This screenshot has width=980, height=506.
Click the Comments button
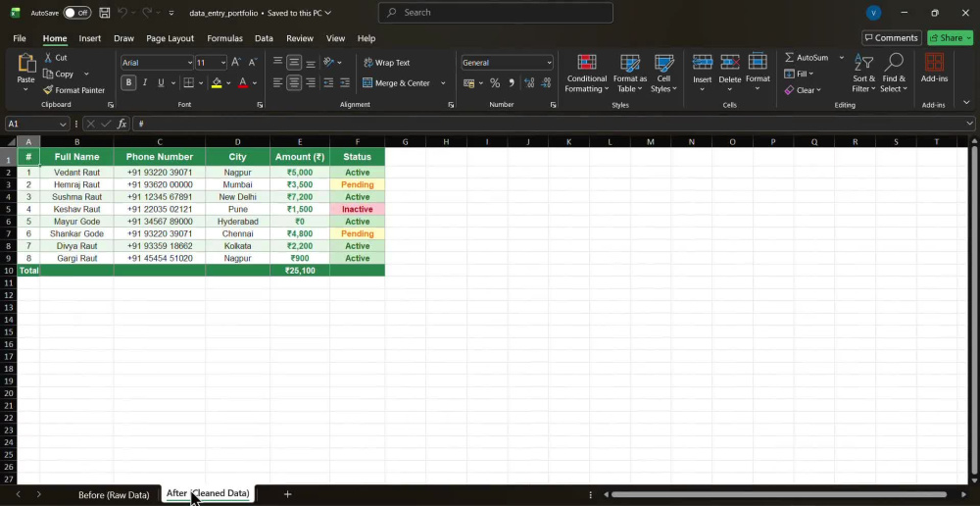[891, 38]
